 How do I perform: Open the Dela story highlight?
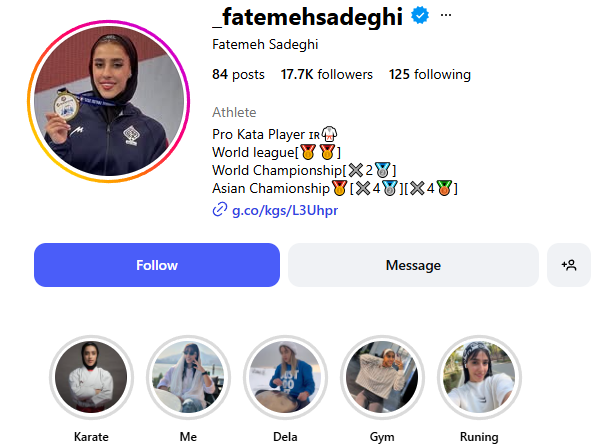click(285, 377)
